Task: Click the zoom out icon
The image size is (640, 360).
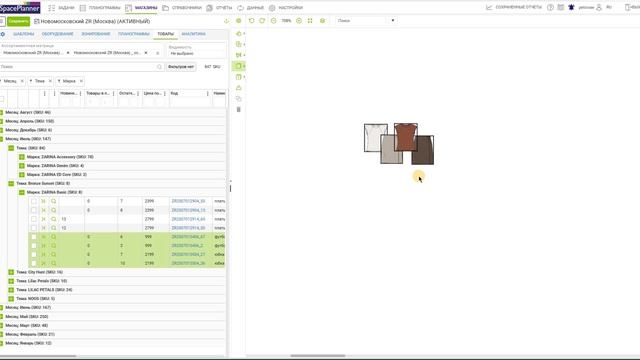Action: pos(273,20)
